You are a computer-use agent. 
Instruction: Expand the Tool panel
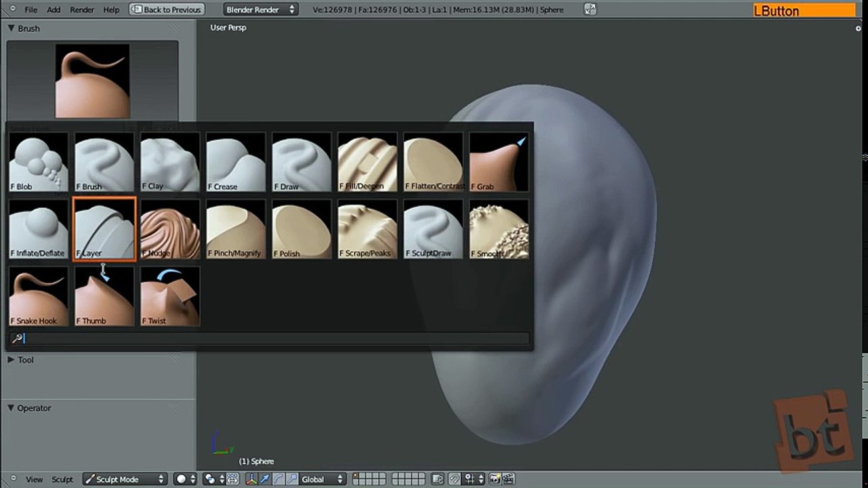tap(12, 360)
